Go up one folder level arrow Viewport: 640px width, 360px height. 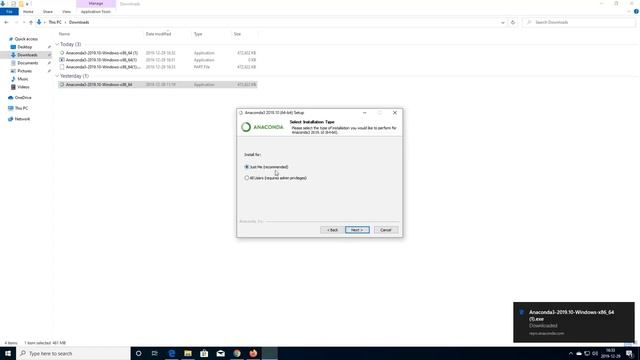click(31, 22)
